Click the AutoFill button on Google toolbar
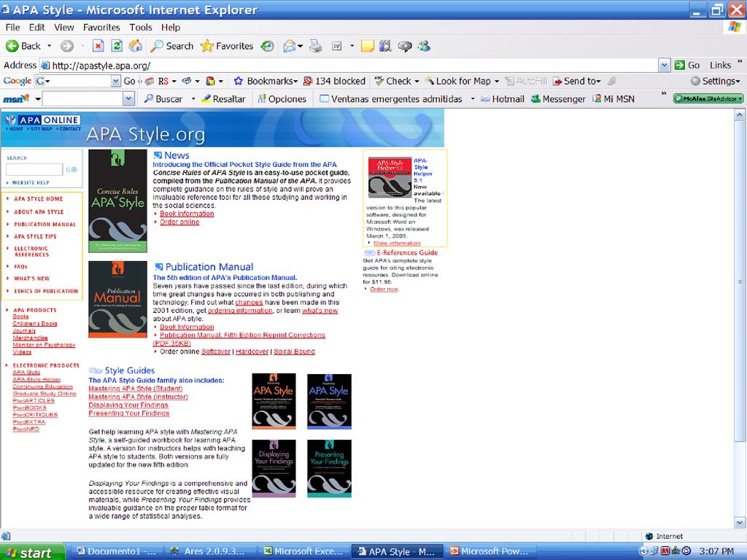This screenshot has width=747, height=560. pos(526,81)
